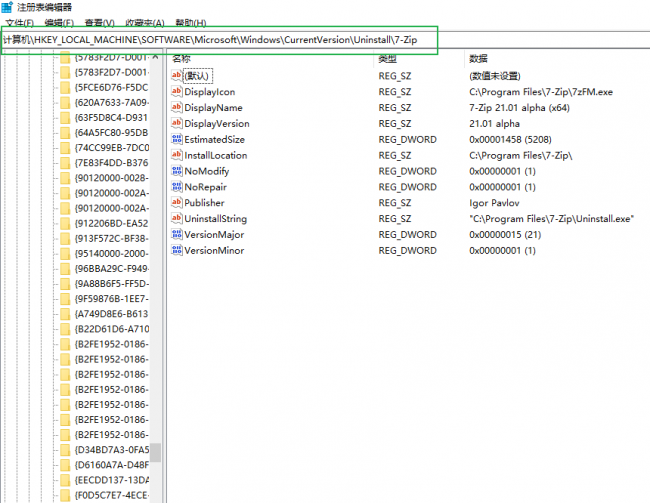Click the ab icon beside DisplayVersion
The width and height of the screenshot is (650, 503).
tap(177, 123)
